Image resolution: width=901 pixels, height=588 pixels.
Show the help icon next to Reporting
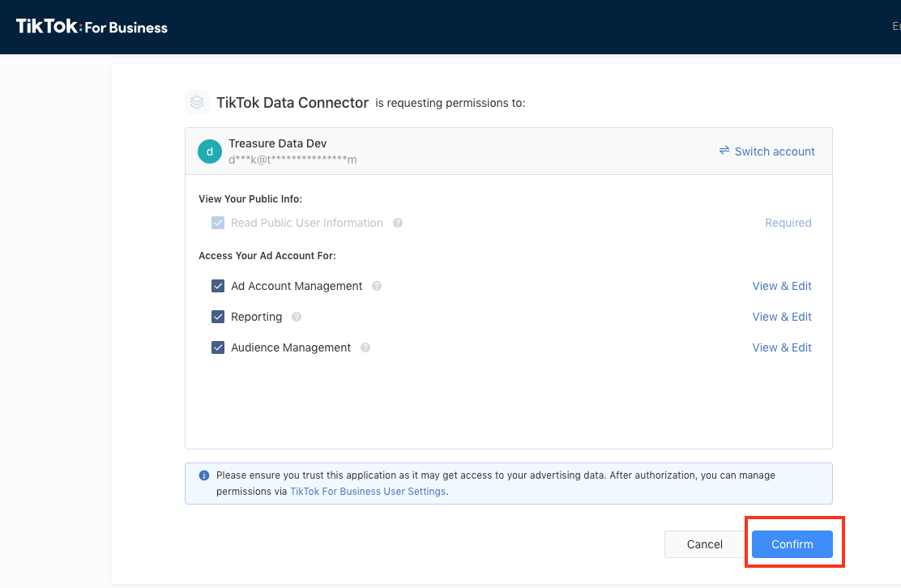coord(297,317)
